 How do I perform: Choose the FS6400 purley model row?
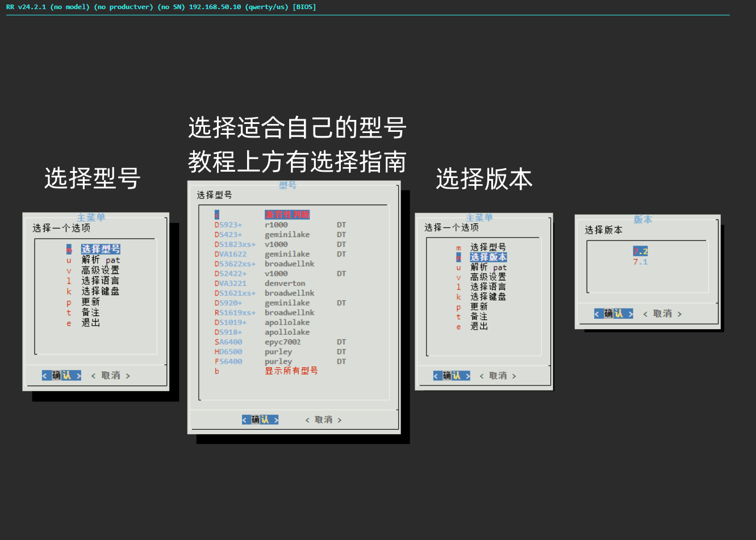tap(228, 362)
